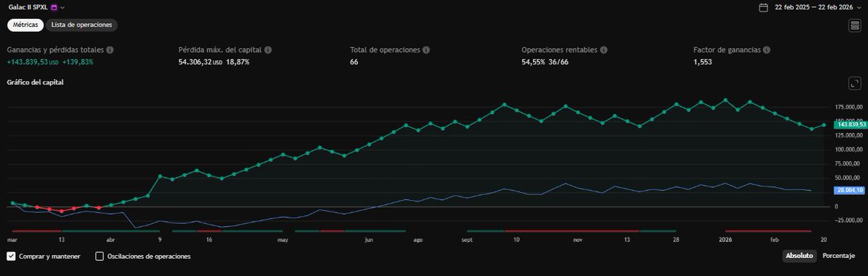Click the 18,87% drawdown percentage
Image resolution: width=868 pixels, height=276 pixels.
238,62
